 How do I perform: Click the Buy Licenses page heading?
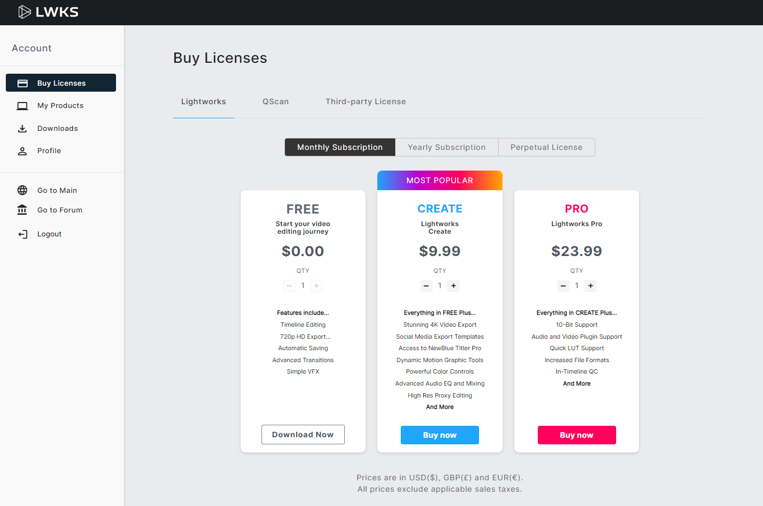pos(220,58)
